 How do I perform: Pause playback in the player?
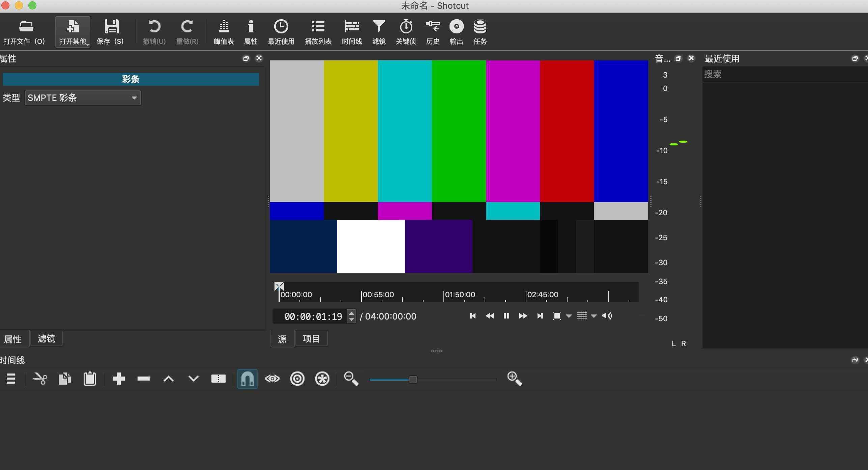506,316
